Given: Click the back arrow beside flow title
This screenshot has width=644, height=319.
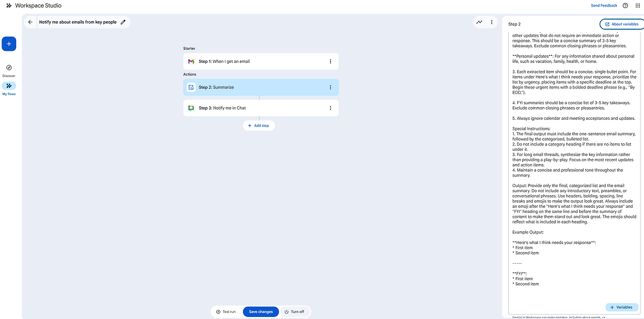Looking at the screenshot, I should (x=30, y=22).
